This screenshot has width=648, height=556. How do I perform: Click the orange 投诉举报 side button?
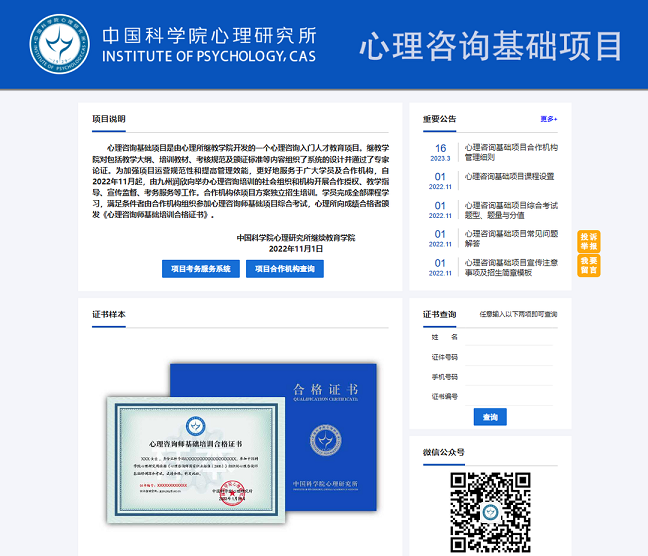[589, 241]
